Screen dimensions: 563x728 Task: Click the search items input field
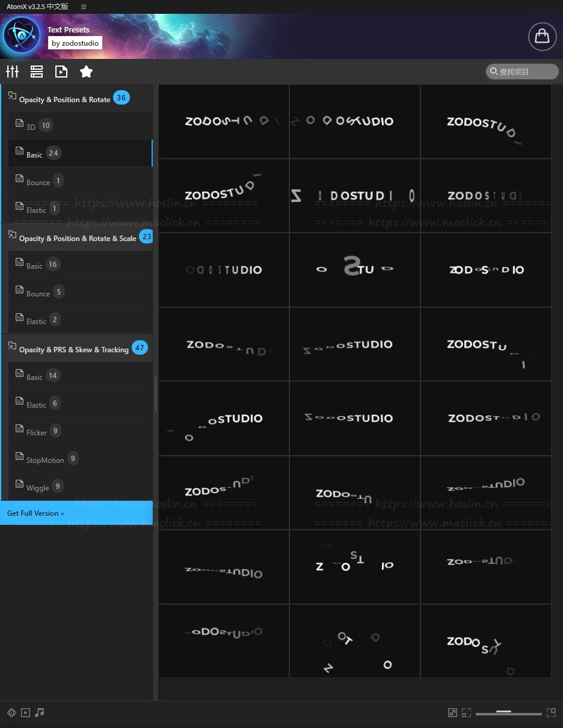522,72
